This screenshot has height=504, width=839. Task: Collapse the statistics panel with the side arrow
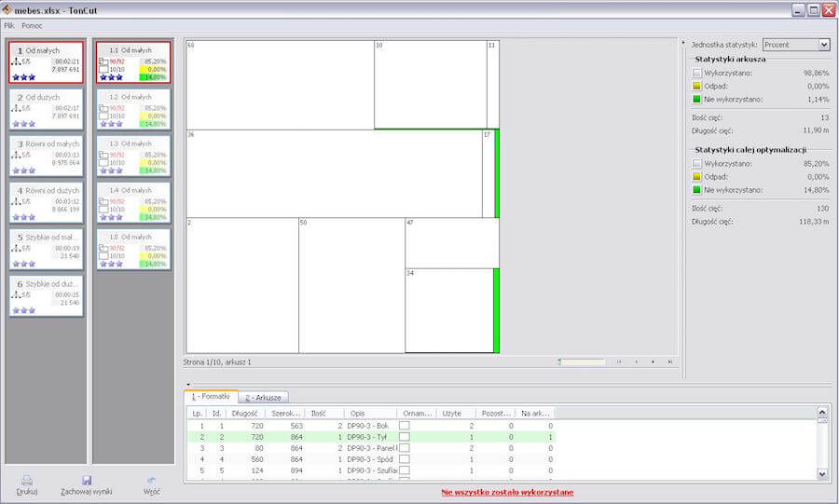point(682,44)
